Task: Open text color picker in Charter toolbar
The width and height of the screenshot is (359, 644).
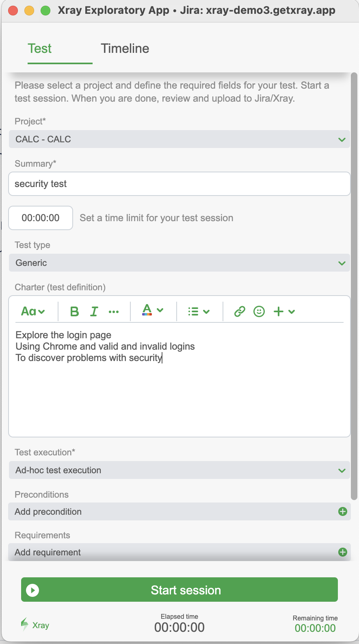Action: point(153,311)
